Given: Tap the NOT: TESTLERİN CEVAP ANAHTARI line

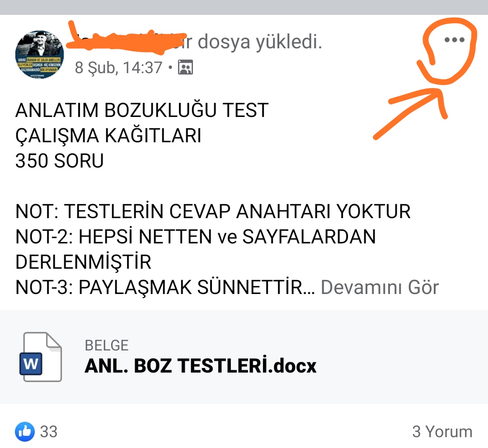Looking at the screenshot, I should [213, 211].
